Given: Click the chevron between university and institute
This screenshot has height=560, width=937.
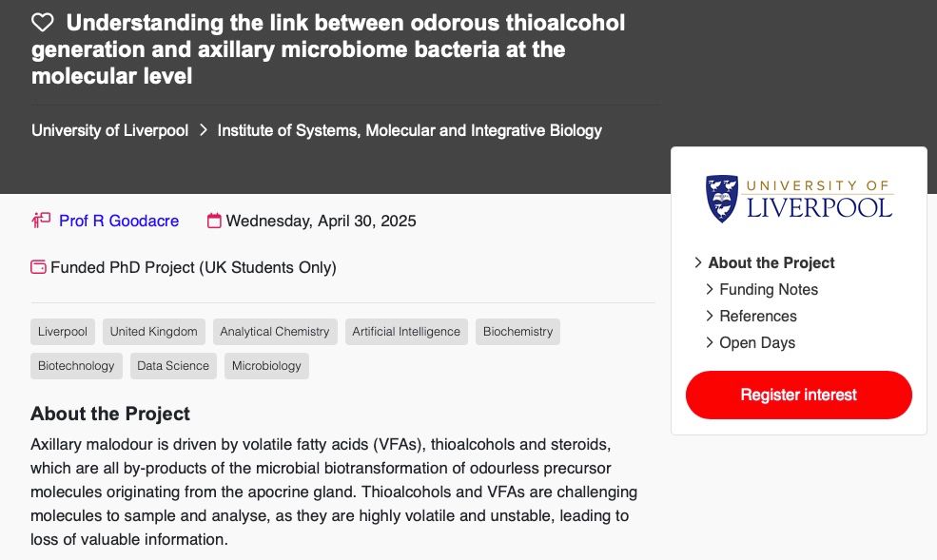Looking at the screenshot, I should coord(204,130).
